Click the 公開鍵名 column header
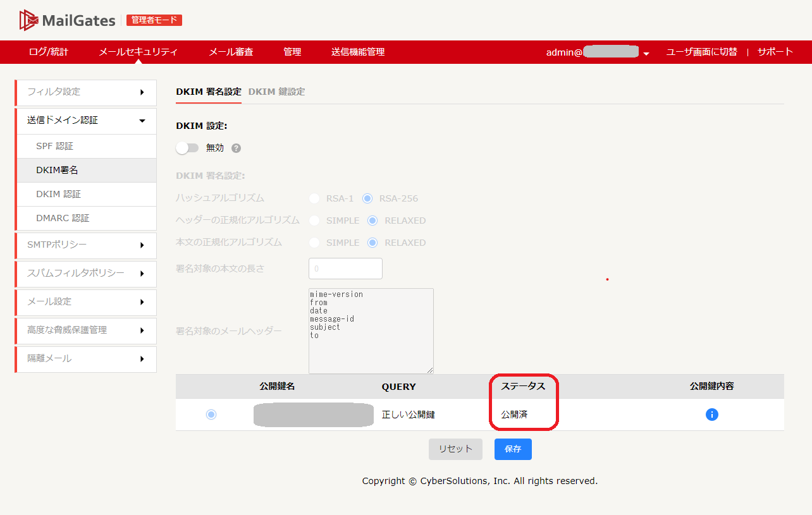Image resolution: width=812 pixels, height=515 pixels. [277, 386]
